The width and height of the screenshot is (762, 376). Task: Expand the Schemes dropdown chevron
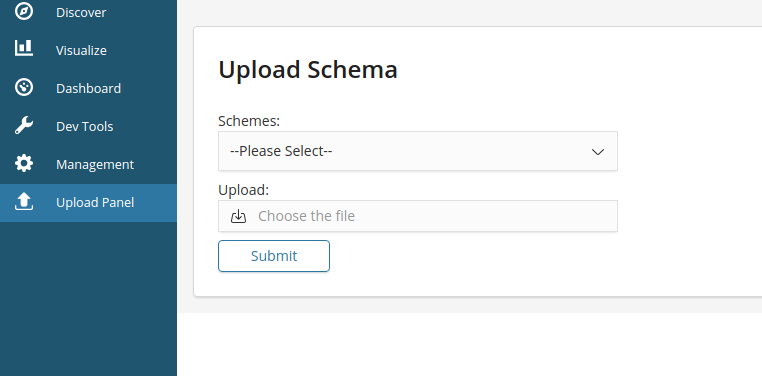click(598, 152)
